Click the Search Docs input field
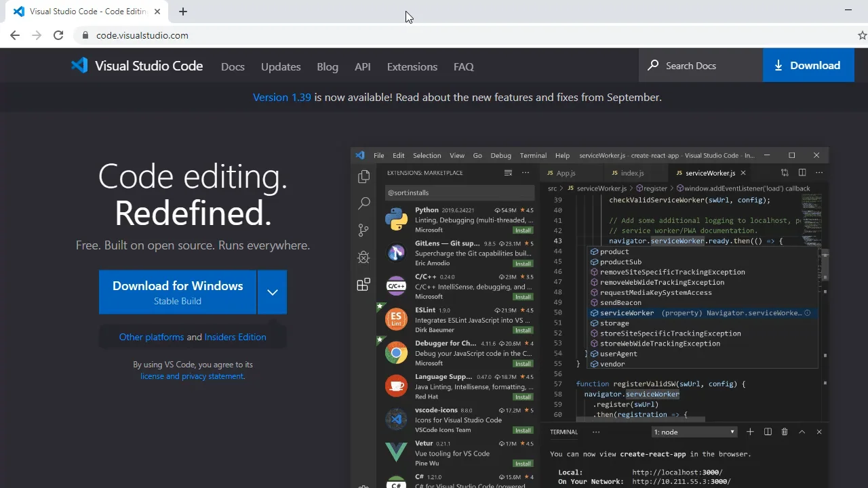The image size is (868, 488). coord(701,65)
